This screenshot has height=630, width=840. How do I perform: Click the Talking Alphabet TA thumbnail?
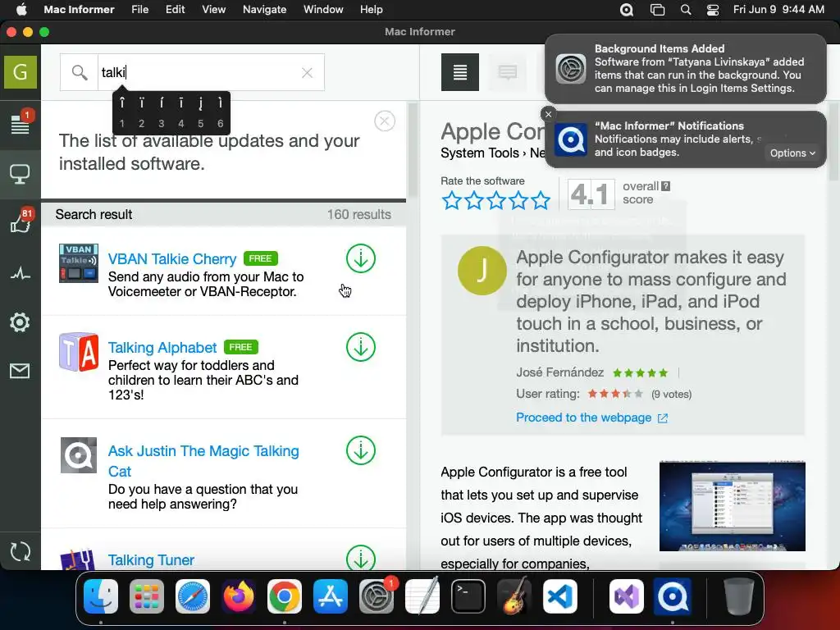pyautogui.click(x=79, y=352)
